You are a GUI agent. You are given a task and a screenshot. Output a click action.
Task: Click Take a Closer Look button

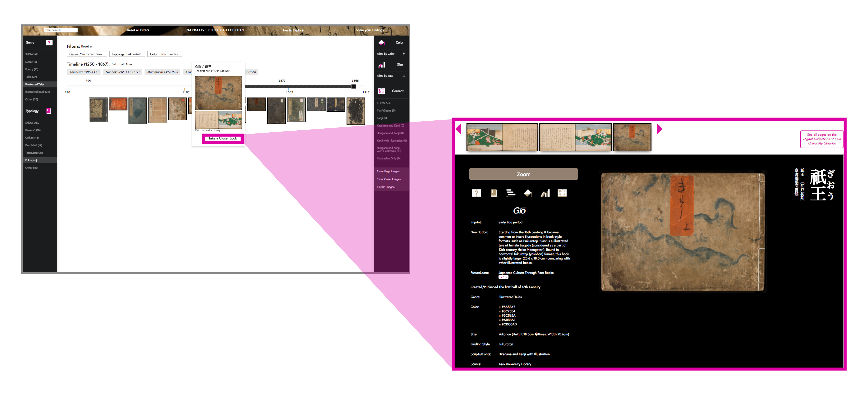(223, 139)
